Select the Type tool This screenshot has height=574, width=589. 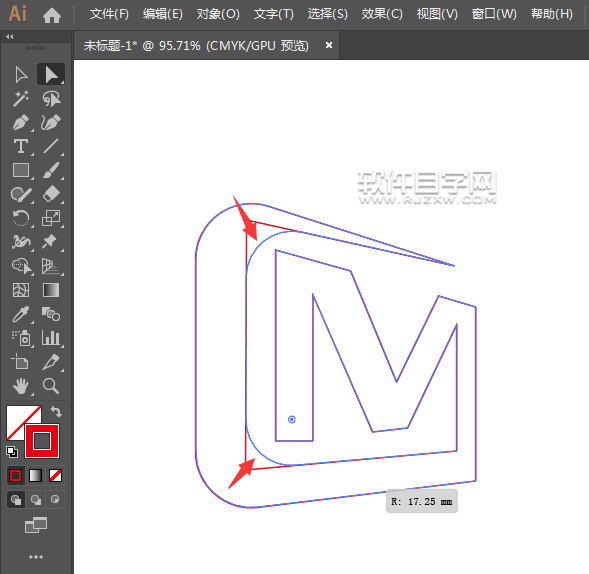tap(21, 147)
